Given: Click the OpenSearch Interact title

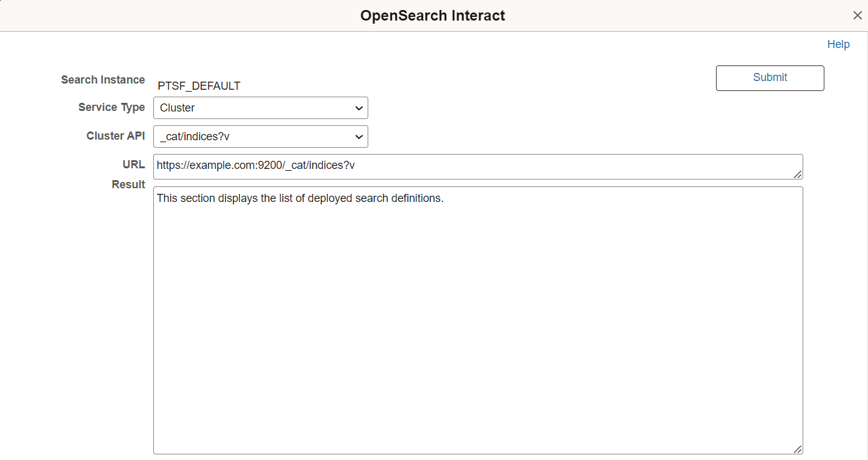Looking at the screenshot, I should tap(432, 15).
